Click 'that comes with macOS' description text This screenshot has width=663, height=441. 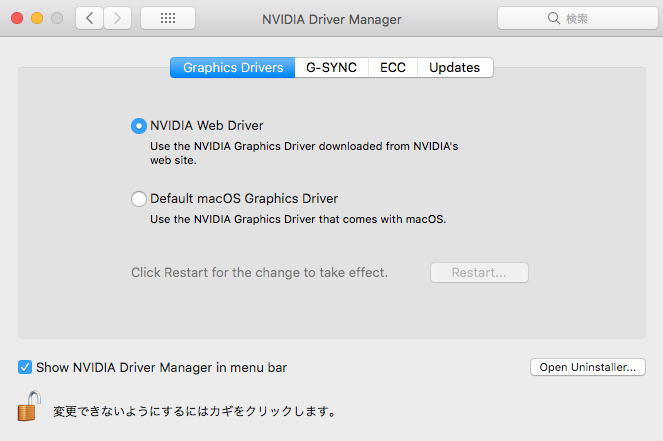298,219
